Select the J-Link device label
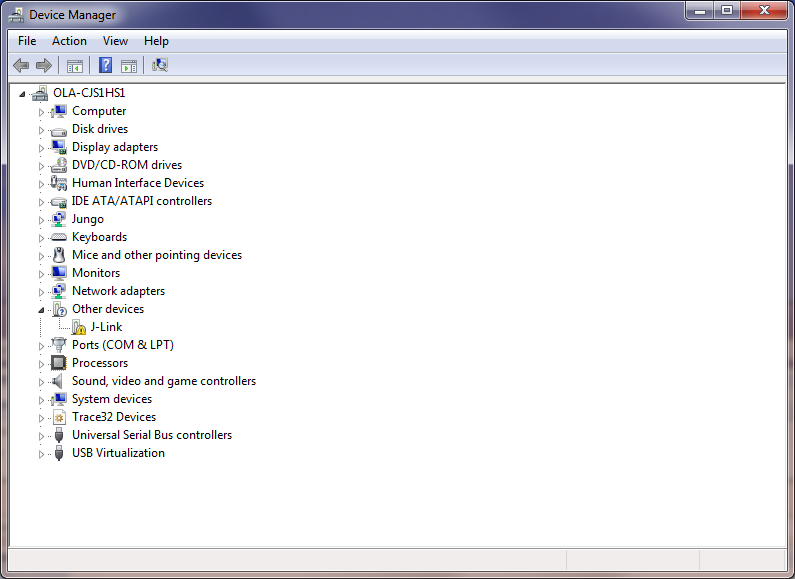The image size is (795, 579). click(x=106, y=327)
